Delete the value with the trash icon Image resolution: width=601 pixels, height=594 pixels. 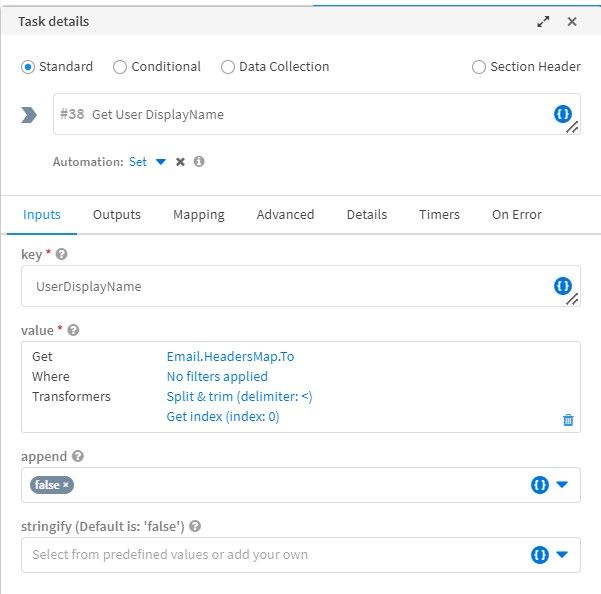click(568, 420)
